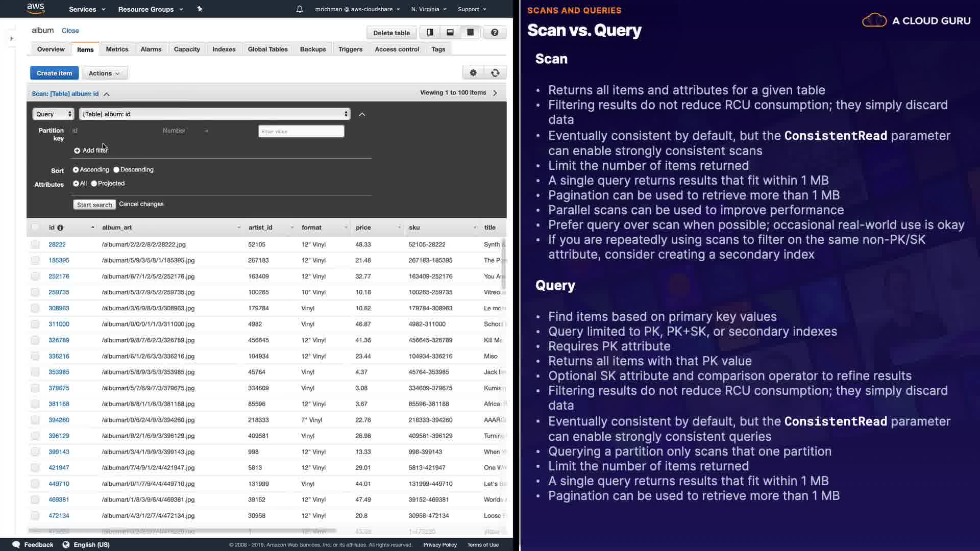Open the notifications bell

coord(300,9)
